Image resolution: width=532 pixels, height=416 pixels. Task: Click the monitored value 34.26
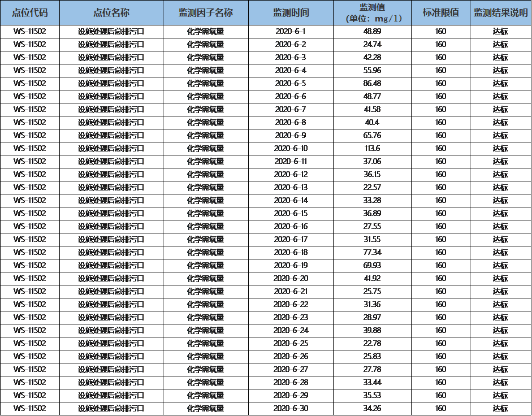[x=372, y=408]
